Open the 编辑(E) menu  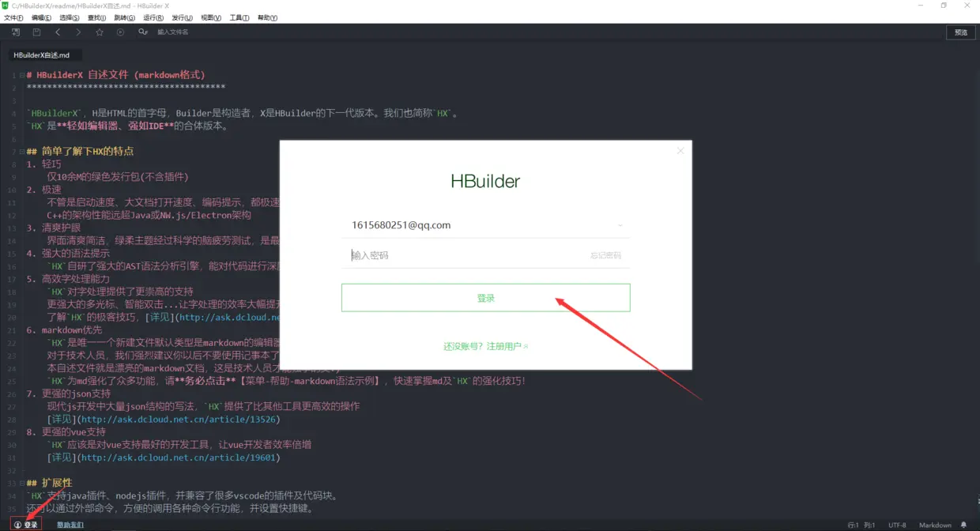[41, 17]
